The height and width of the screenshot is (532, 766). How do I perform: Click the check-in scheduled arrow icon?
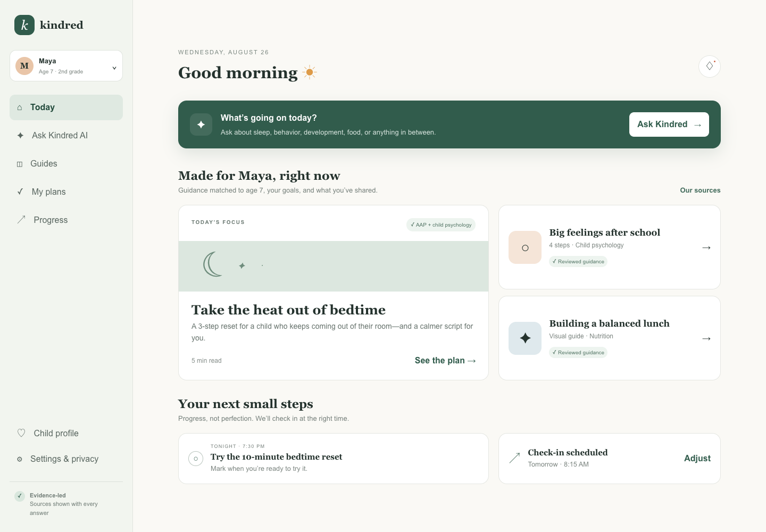pyautogui.click(x=514, y=458)
